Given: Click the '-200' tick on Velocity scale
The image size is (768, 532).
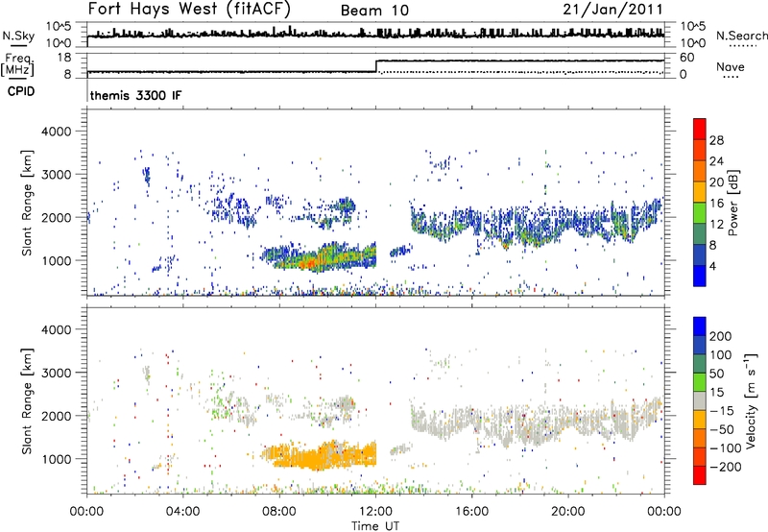Looking at the screenshot, I should pos(726,467).
